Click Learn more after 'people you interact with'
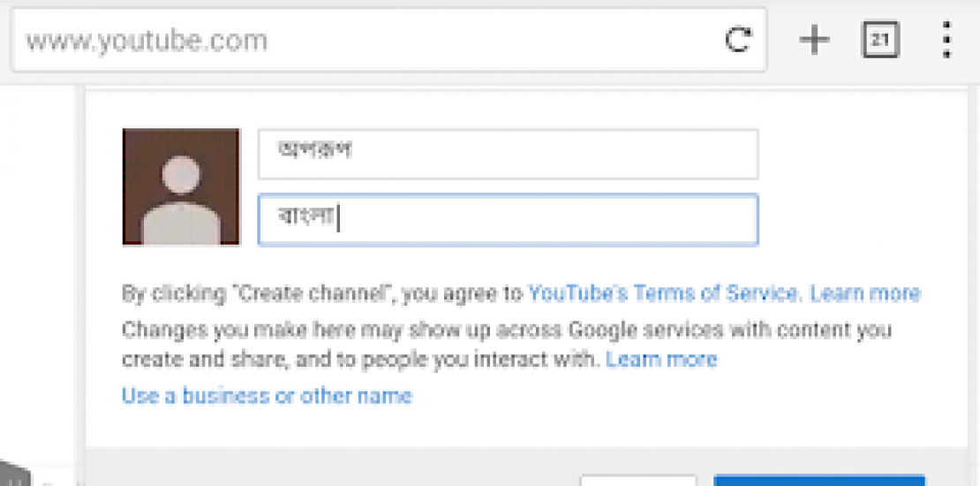This screenshot has height=486, width=980. (661, 359)
